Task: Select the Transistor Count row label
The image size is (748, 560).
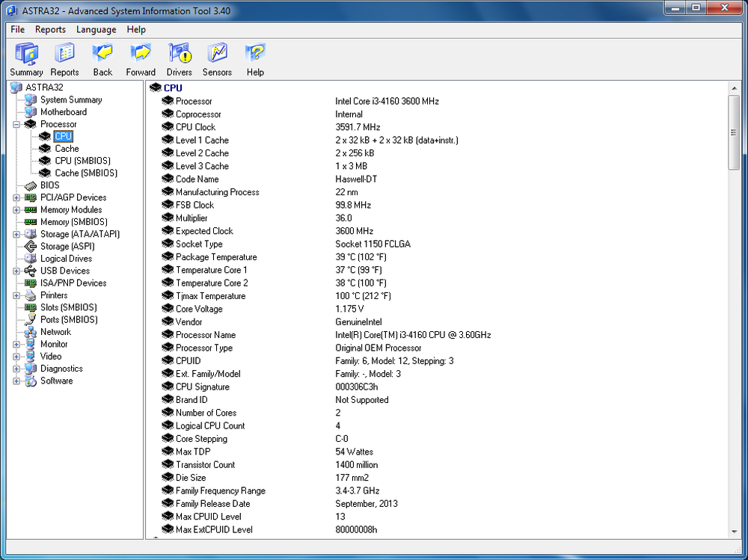Action: tap(205, 464)
